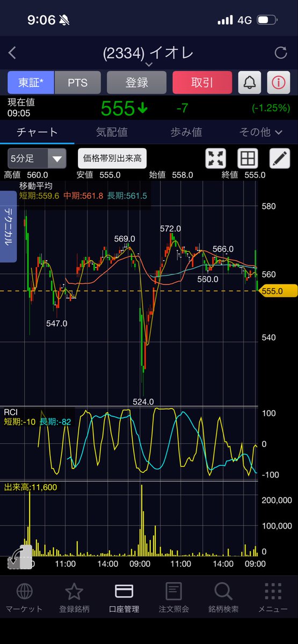Tap the red 取引 button
This screenshot has height=644, width=298.
(202, 83)
